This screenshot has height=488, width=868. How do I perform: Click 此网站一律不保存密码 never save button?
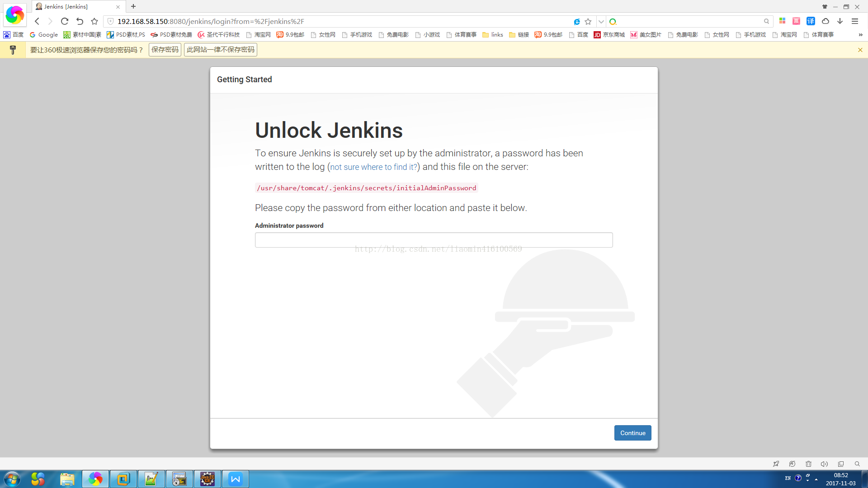221,50
